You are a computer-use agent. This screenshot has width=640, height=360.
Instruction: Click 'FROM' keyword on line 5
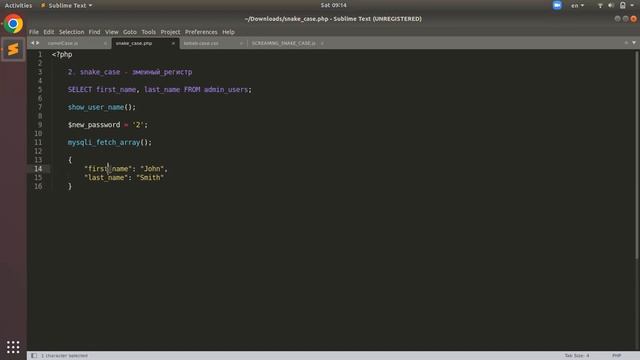pos(192,89)
